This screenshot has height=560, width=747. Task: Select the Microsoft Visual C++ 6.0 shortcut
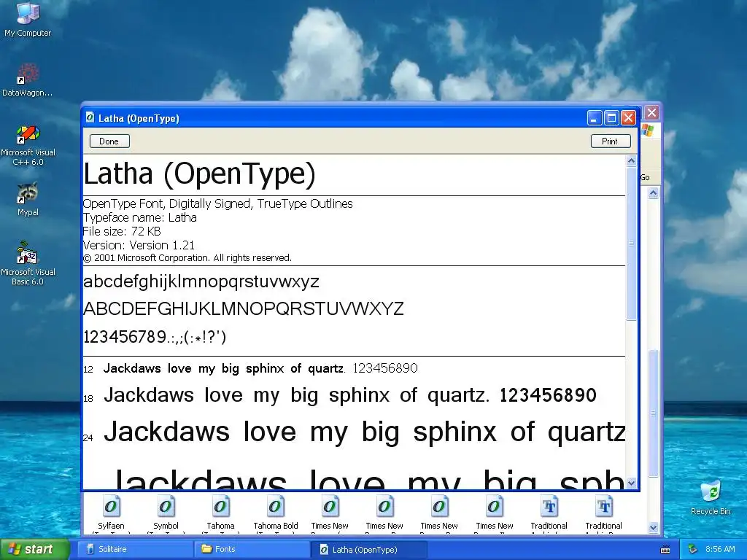pyautogui.click(x=28, y=145)
